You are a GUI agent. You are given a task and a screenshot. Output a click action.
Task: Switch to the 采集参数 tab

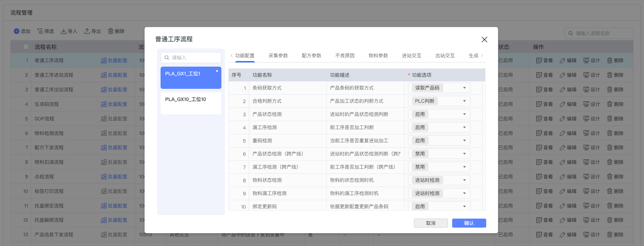coord(278,56)
